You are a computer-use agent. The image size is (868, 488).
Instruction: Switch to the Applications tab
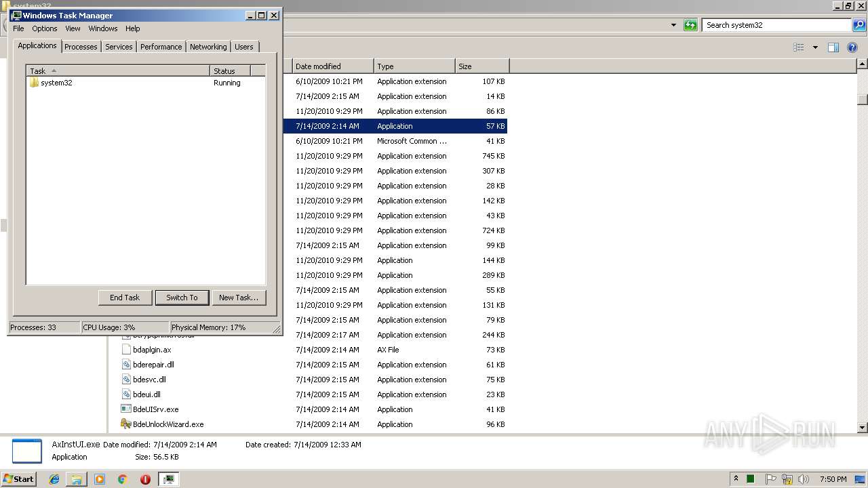37,45
